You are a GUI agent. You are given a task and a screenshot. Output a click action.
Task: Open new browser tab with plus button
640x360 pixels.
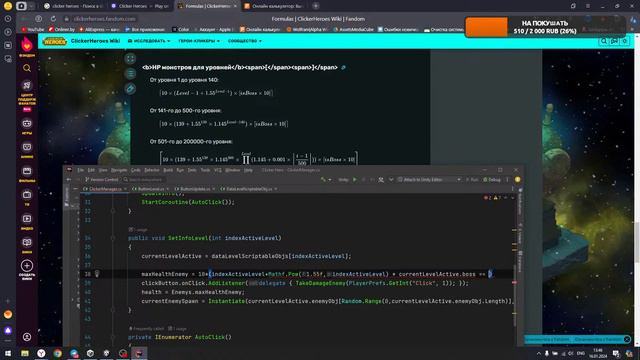pyautogui.click(x=316, y=6)
